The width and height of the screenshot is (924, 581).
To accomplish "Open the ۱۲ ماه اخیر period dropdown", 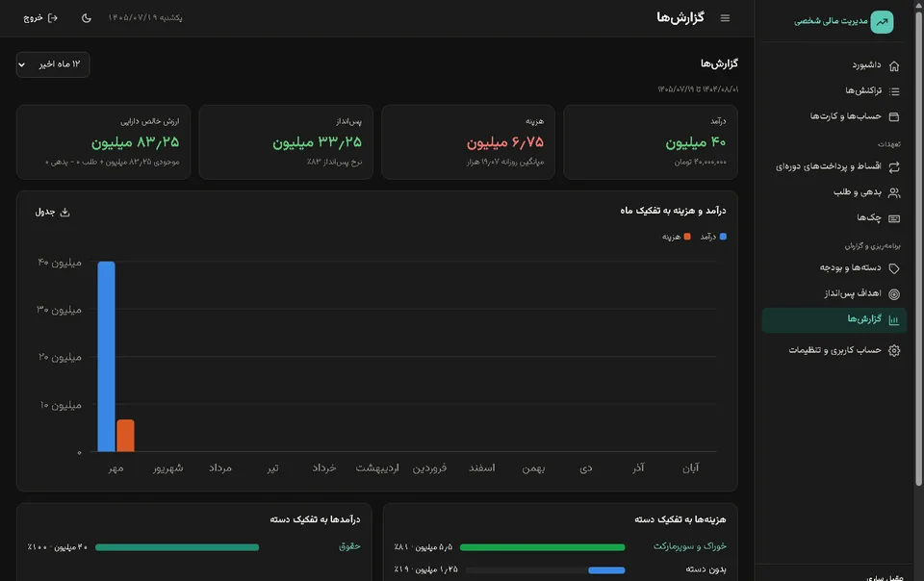I will 53,64.
